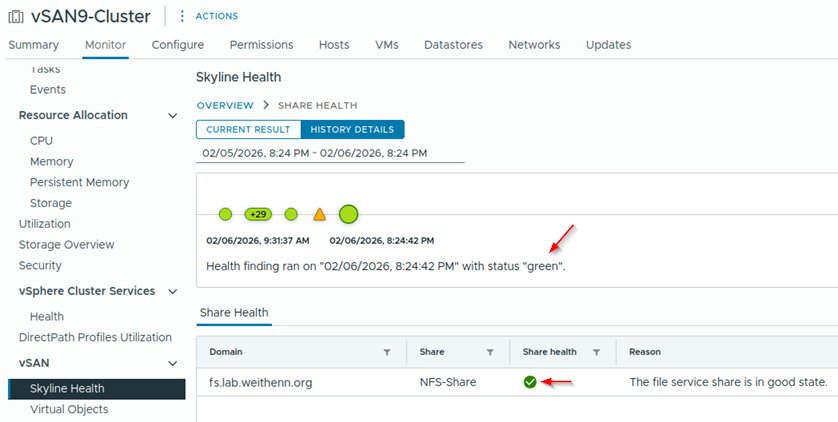Image resolution: width=838 pixels, height=422 pixels.
Task: Click the vSAN9-Cluster cluster icon
Action: coord(16,16)
